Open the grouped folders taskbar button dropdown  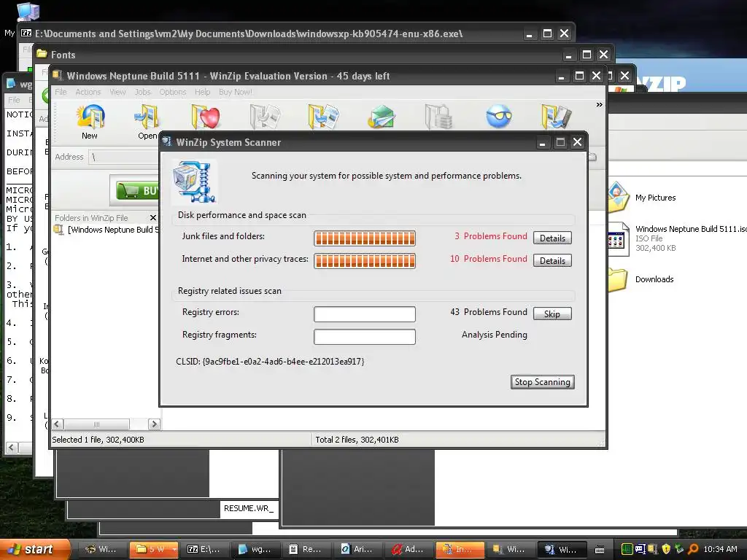pos(174,550)
